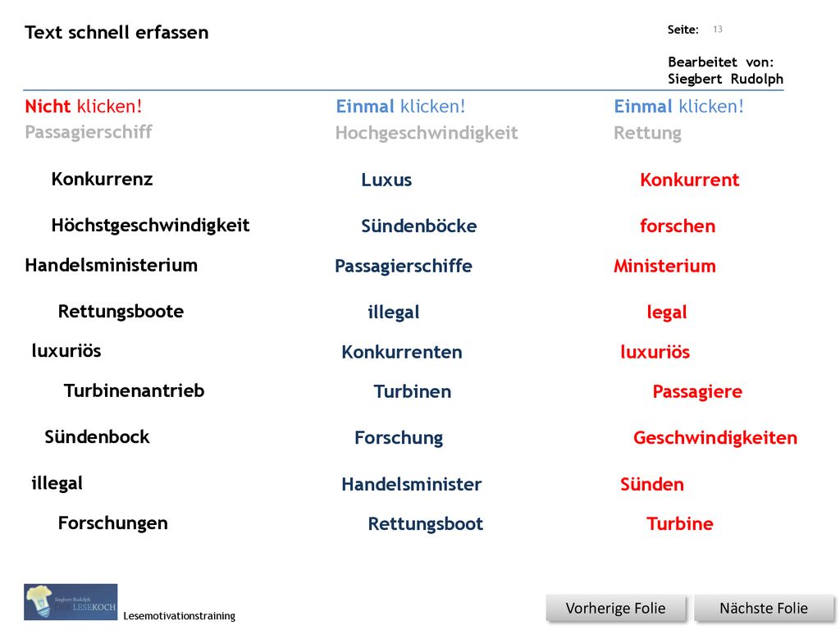
Task: Select the blue word Sündenböcke
Action: click(x=419, y=226)
